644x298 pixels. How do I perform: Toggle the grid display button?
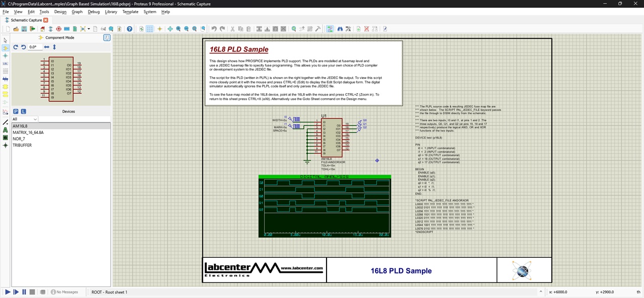click(x=150, y=29)
